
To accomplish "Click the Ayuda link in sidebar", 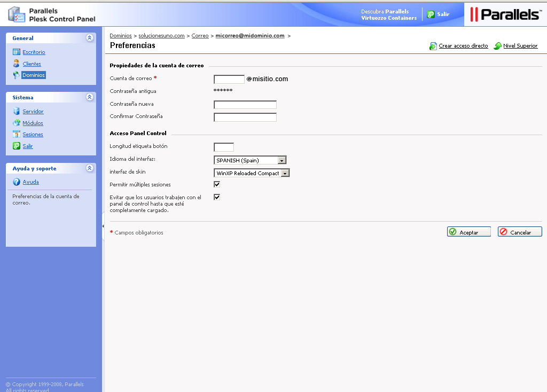I will point(30,182).
